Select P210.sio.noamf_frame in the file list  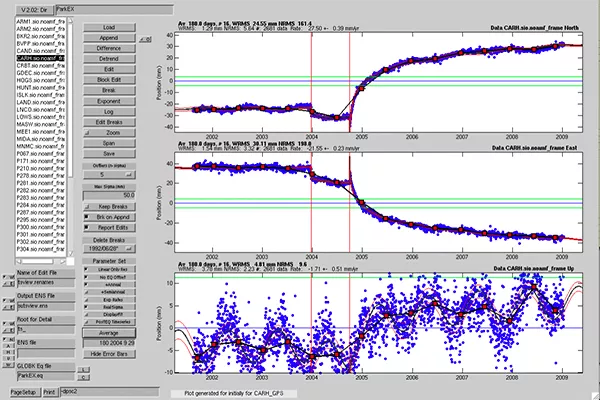click(x=41, y=168)
